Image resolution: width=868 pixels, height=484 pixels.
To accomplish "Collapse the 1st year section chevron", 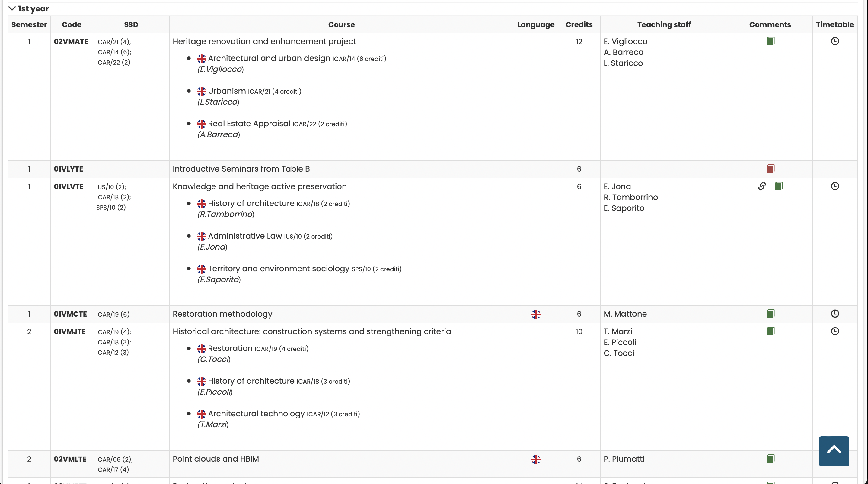I will [12, 8].
